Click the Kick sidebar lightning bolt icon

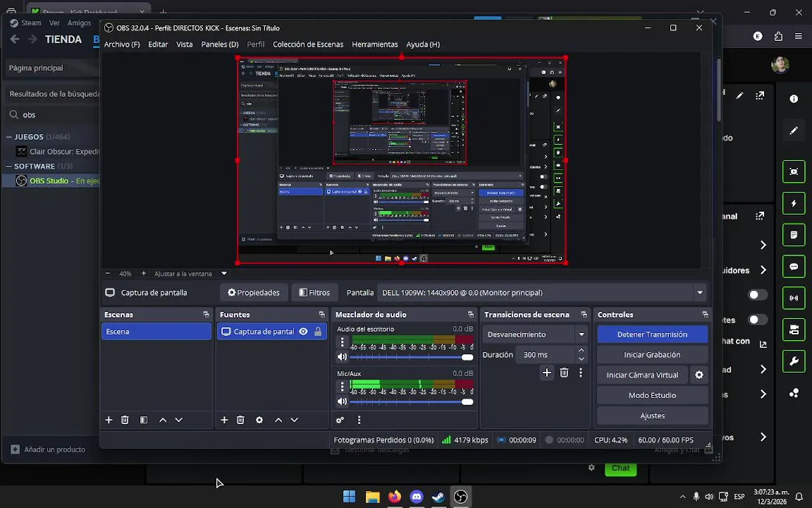(794, 203)
